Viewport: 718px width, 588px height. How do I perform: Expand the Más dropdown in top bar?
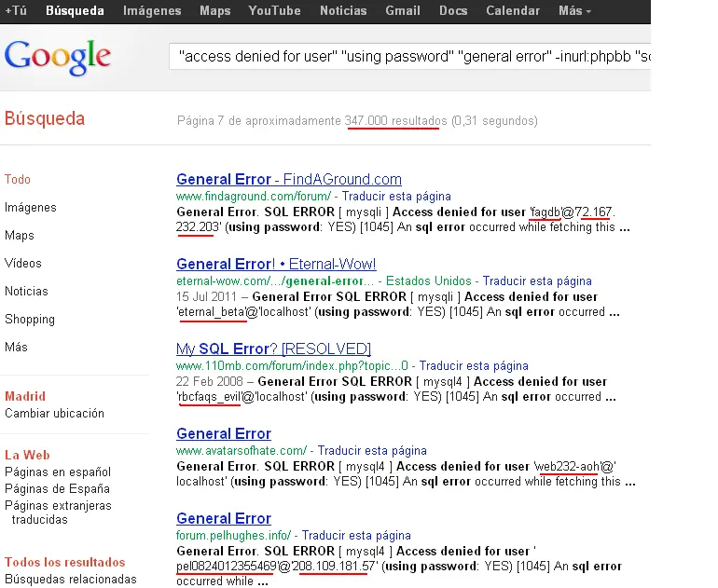click(x=574, y=10)
